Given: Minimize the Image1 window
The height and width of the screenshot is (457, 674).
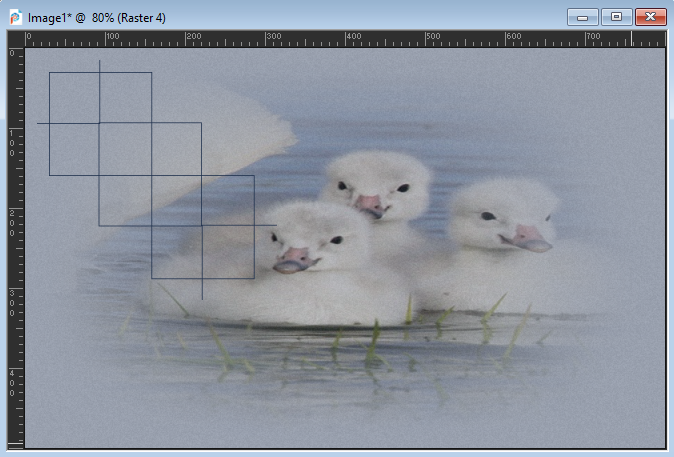Looking at the screenshot, I should (582, 18).
